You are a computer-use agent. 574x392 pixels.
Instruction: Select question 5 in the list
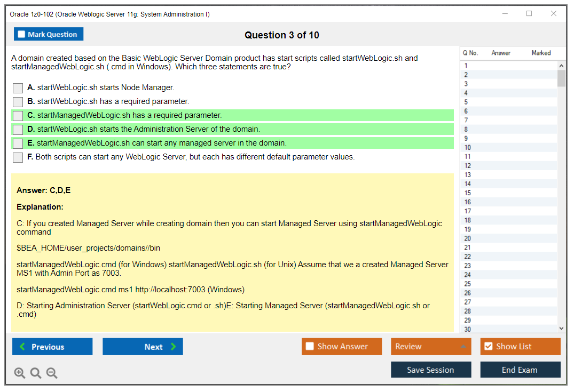(x=508, y=102)
